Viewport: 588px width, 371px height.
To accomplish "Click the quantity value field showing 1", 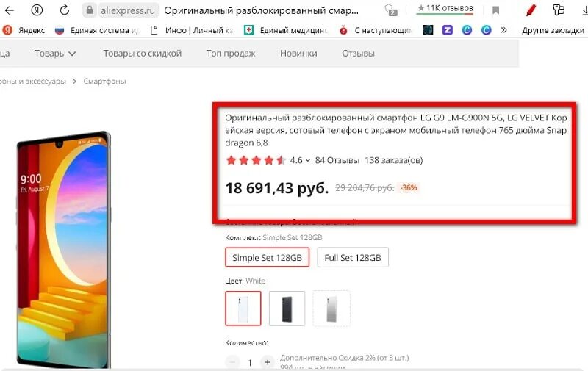I will point(250,363).
